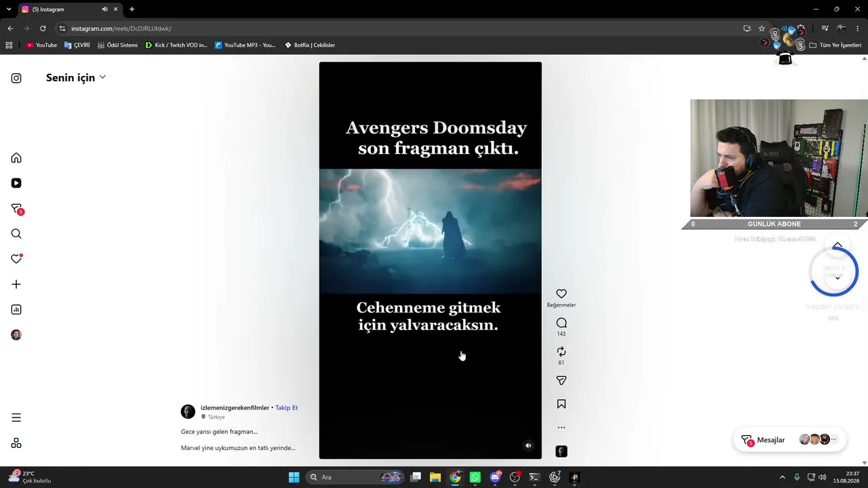Open the Kick / Twitch VOD bookmark
Image resolution: width=868 pixels, height=488 pixels.
[176, 45]
